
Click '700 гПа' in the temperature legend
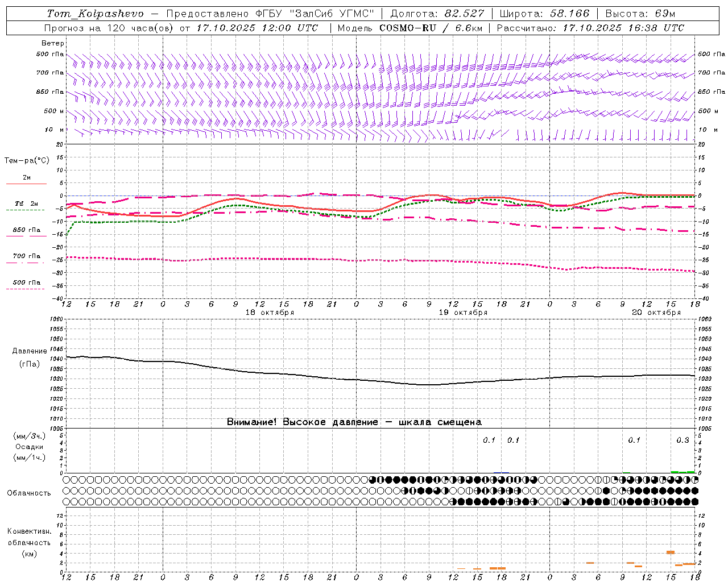[x=27, y=256]
